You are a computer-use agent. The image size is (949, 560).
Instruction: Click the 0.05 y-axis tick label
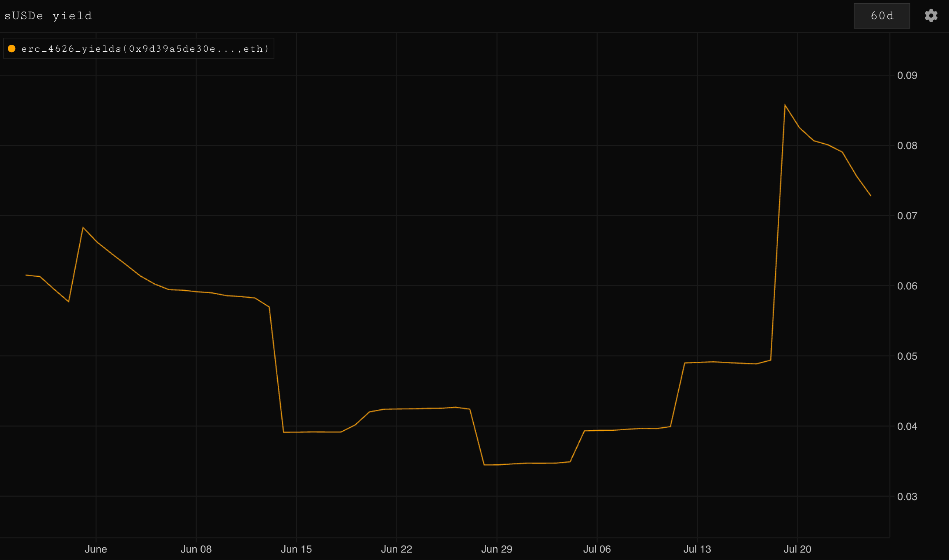(x=907, y=356)
